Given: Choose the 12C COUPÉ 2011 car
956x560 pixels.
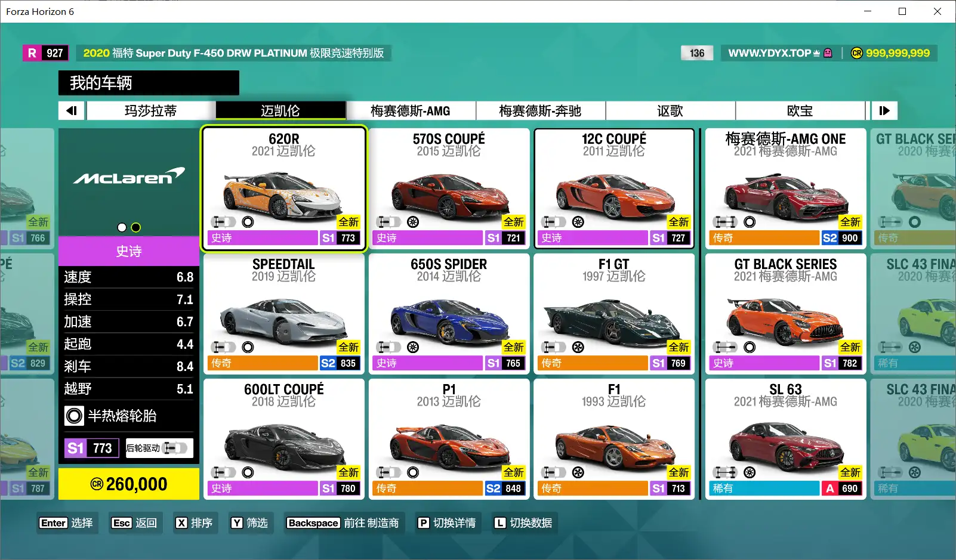Looking at the screenshot, I should point(614,188).
